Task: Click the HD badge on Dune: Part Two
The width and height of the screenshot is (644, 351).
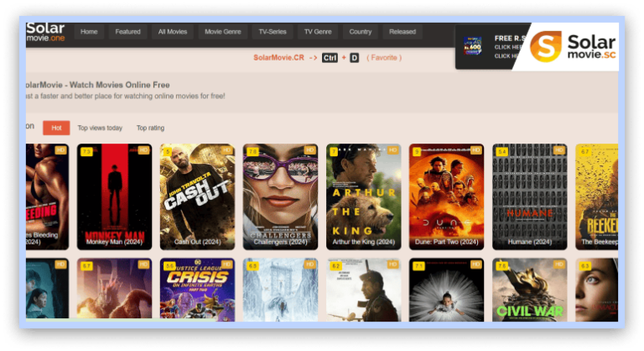Action: coord(475,150)
